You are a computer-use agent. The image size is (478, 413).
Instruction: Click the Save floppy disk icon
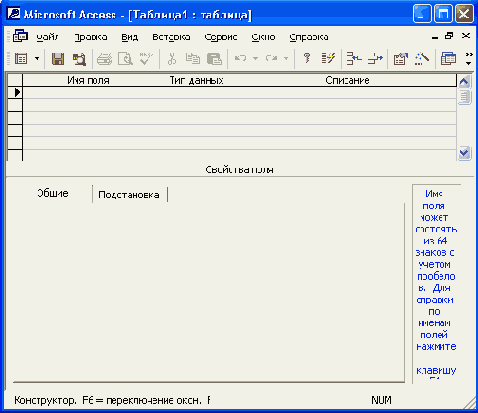point(58,59)
